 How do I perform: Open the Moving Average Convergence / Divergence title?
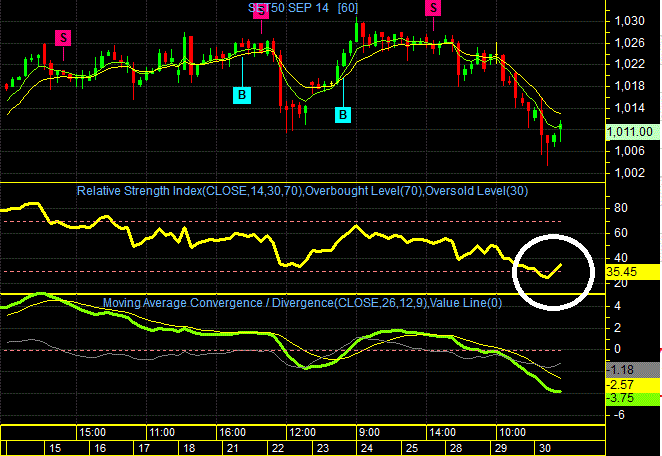[x=302, y=303]
